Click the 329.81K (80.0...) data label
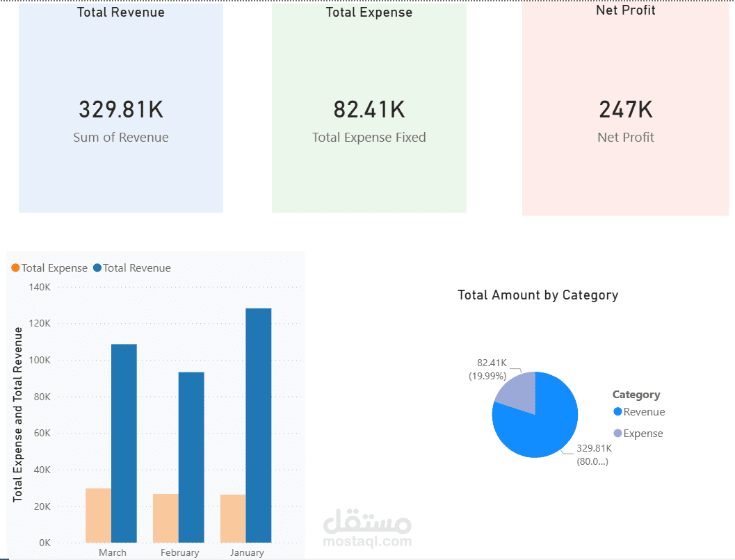Screen dimensions: 735x560 (593, 454)
